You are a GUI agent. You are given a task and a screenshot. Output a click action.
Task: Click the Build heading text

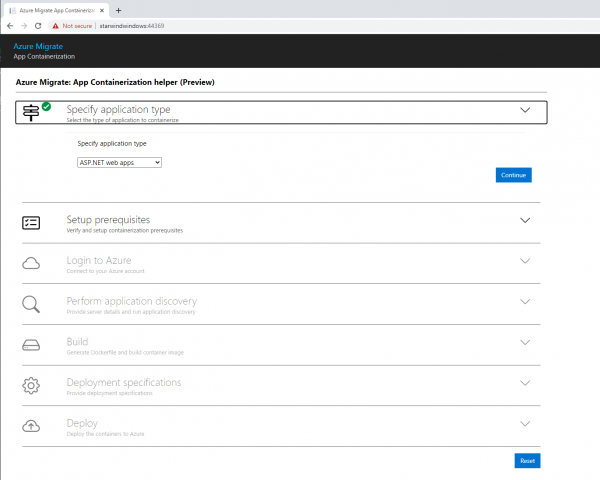[x=77, y=341]
